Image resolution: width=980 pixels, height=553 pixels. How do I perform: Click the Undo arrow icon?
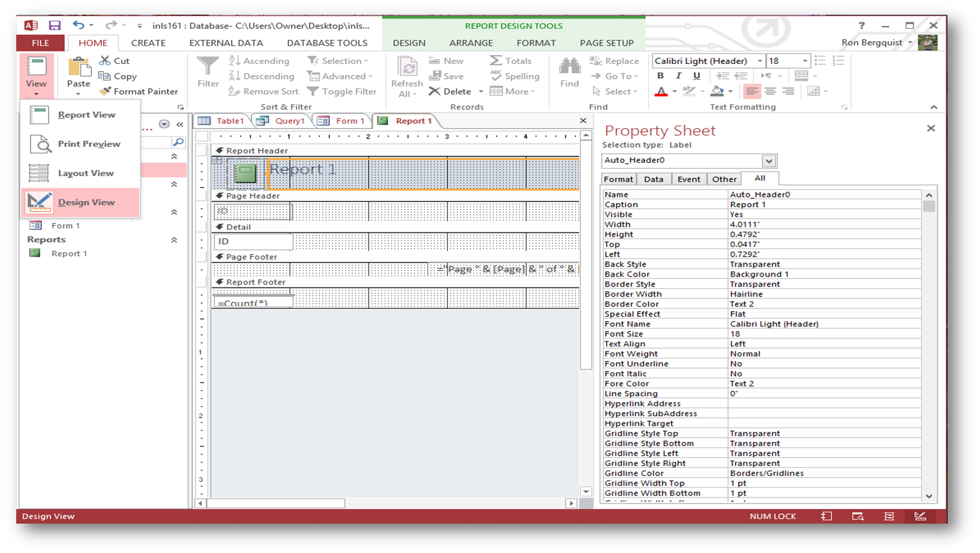pos(78,25)
